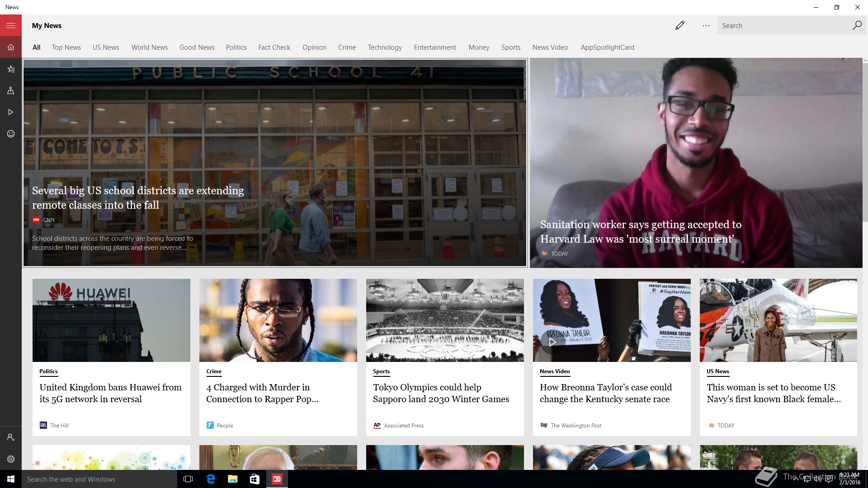Open the Technology tab
The height and width of the screenshot is (488, 868).
pos(385,47)
